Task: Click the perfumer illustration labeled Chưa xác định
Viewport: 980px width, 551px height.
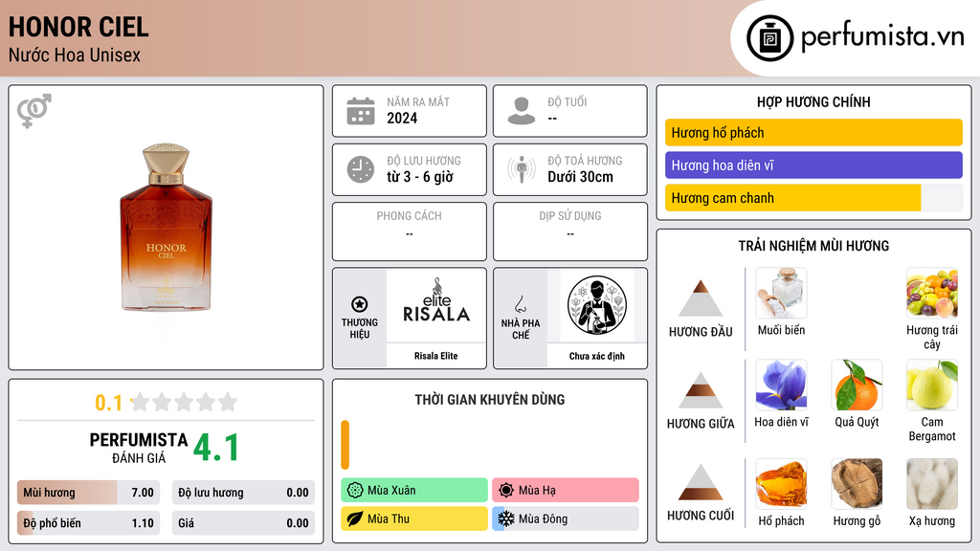Action: pos(597,305)
